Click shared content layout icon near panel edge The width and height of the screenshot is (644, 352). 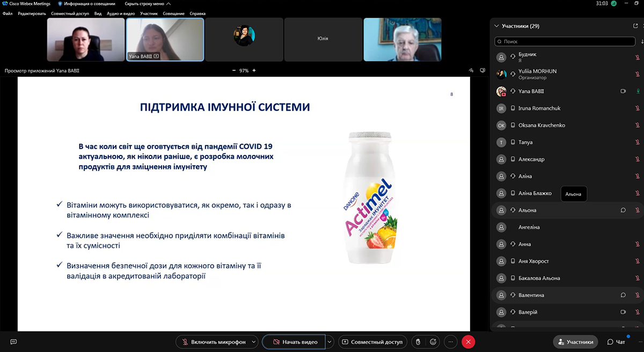tap(482, 70)
